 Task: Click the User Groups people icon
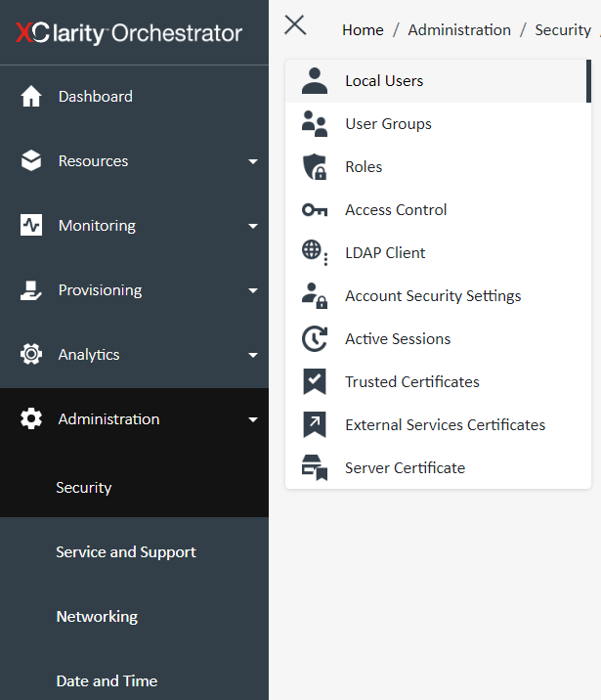point(315,124)
